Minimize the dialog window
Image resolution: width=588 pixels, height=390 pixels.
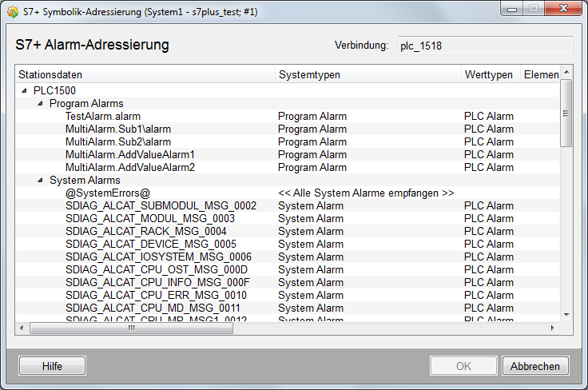point(512,8)
